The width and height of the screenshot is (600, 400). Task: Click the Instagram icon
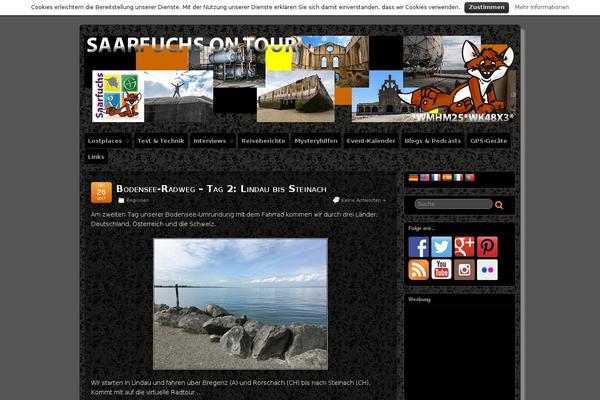tap(464, 270)
